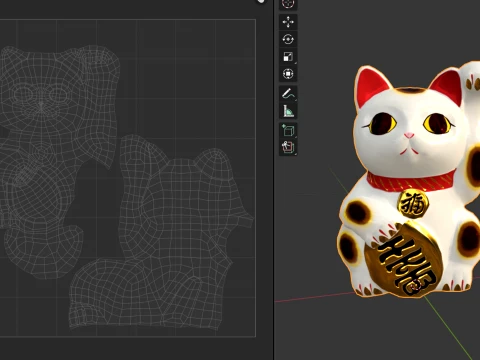The width and height of the screenshot is (480, 360).
Task: Select the Measure tool
Action: click(288, 111)
